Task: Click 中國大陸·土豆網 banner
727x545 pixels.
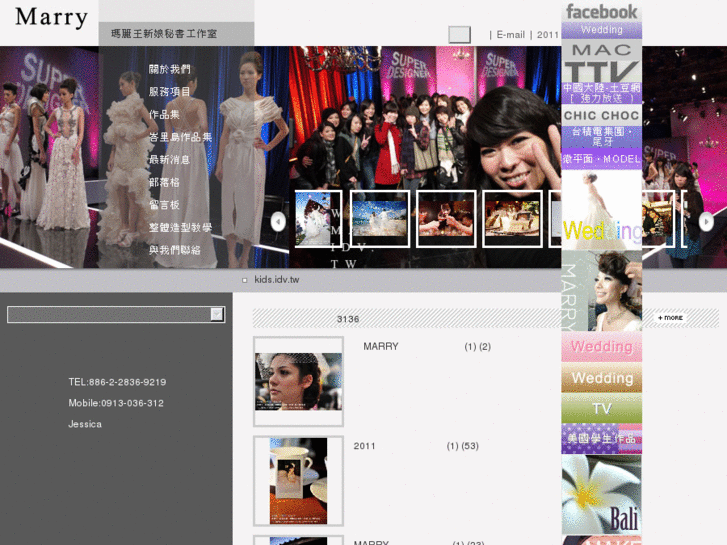Action: (x=601, y=93)
